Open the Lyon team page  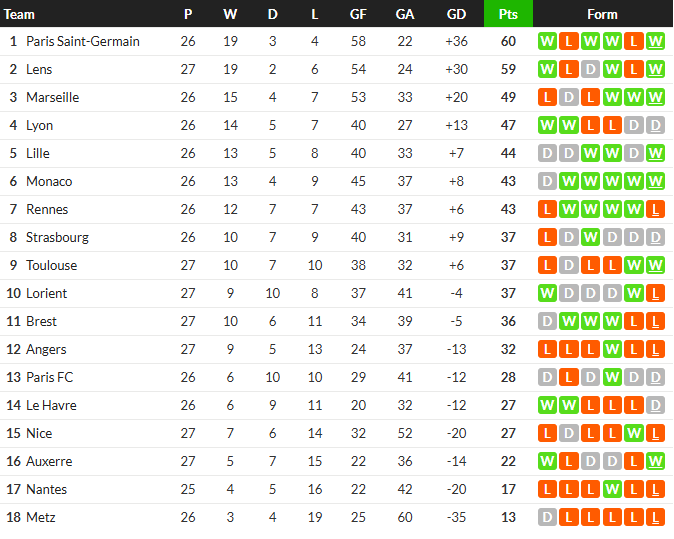[40, 125]
